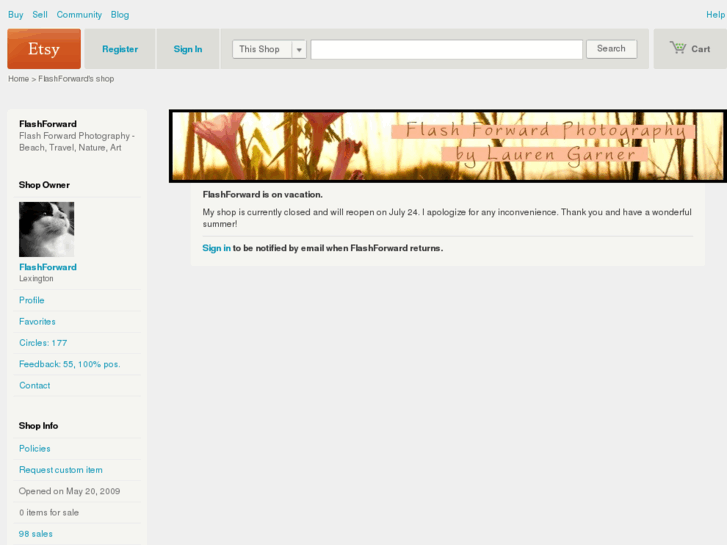Click the 'Lexington' location text
Screen dimensions: 727x545
36,278
